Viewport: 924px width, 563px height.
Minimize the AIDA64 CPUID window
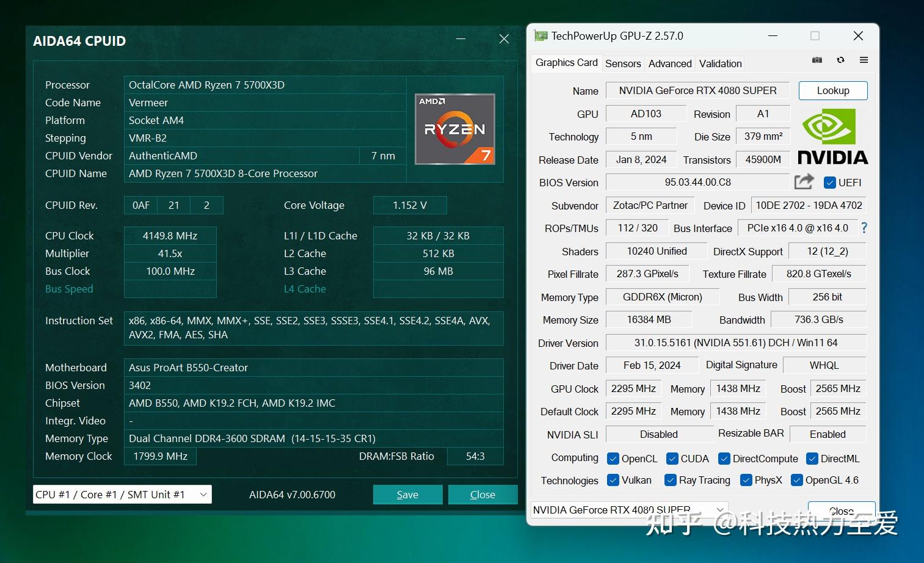[461, 39]
